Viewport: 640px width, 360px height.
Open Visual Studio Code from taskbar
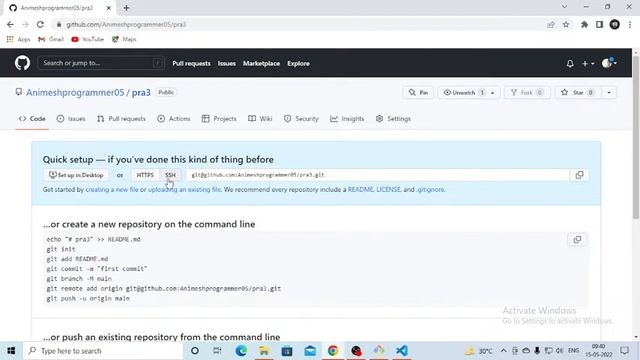402,351
